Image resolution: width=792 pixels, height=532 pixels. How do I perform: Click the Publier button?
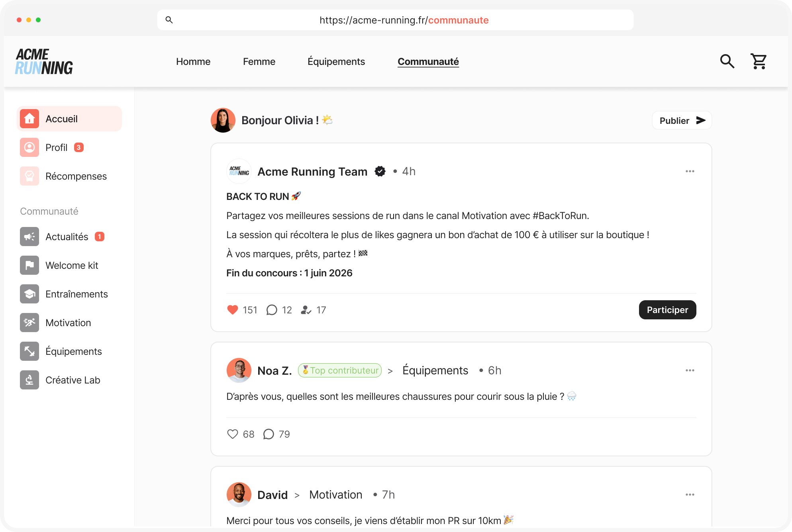(x=681, y=120)
